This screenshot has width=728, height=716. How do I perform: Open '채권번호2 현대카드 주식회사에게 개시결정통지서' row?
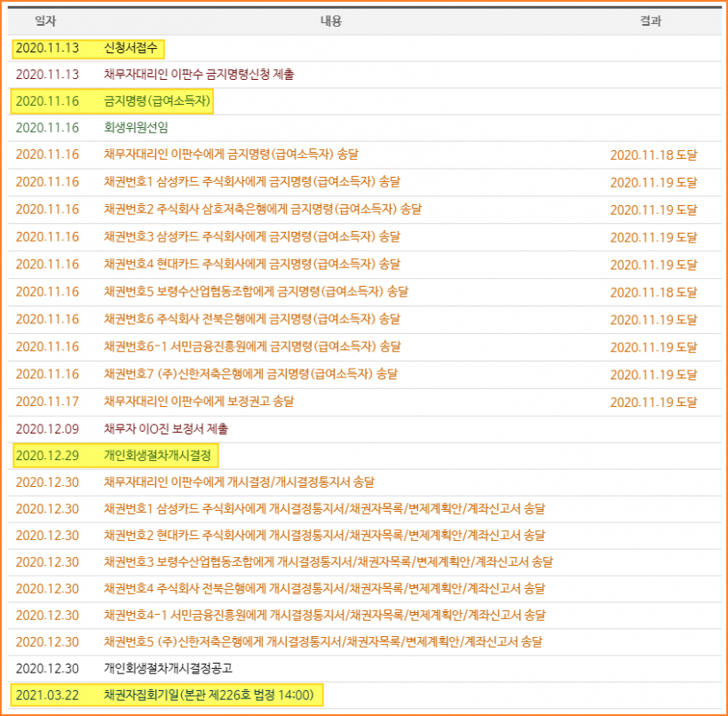(x=324, y=535)
